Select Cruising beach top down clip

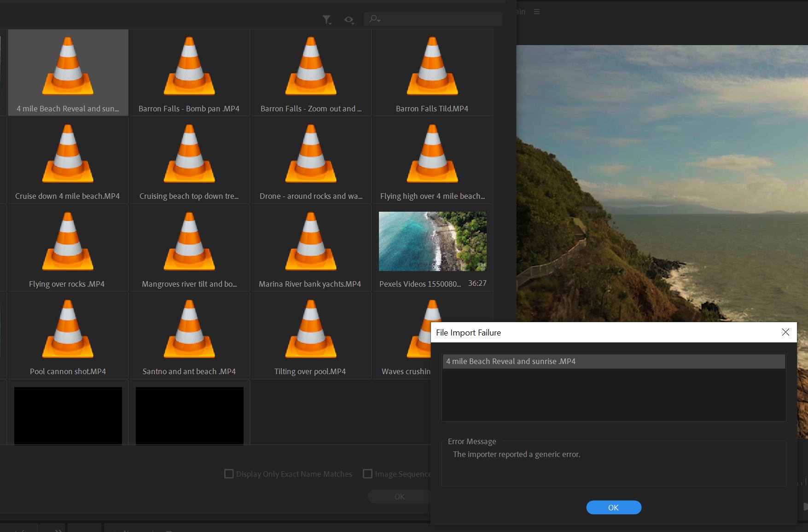tap(189, 160)
